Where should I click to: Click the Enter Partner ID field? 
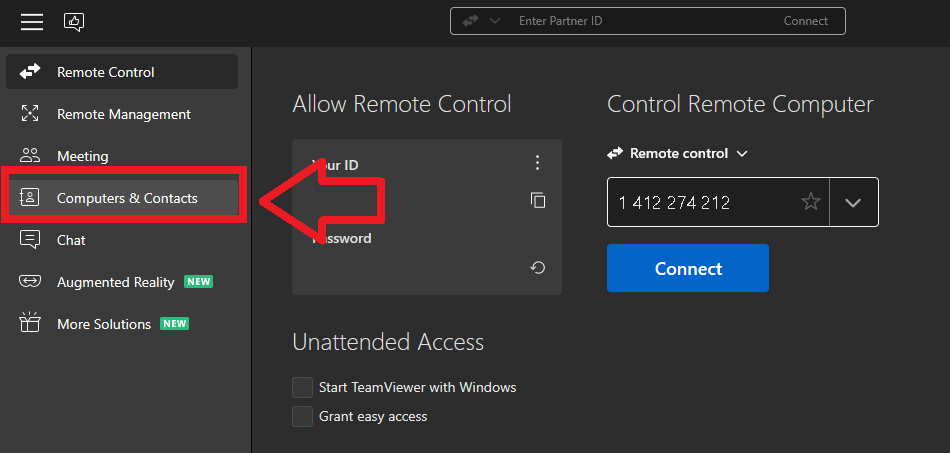640,21
